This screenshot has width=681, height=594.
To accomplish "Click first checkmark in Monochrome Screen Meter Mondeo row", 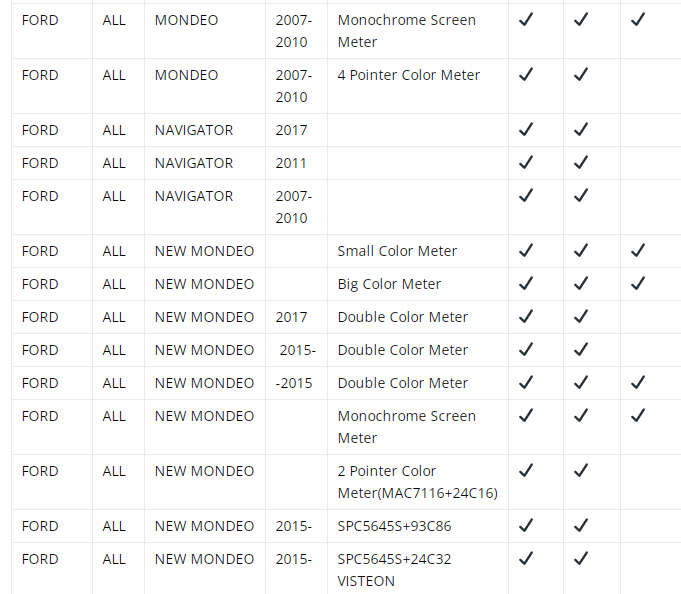I will click(x=526, y=20).
